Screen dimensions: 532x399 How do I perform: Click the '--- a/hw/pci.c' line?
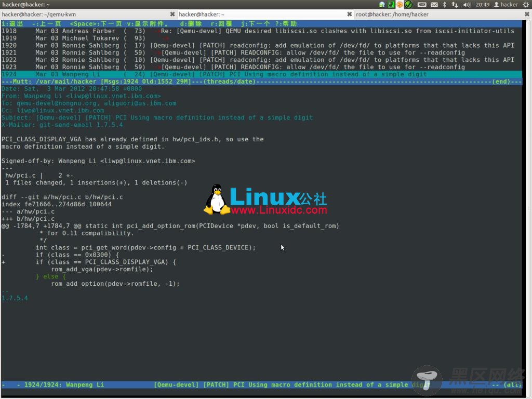coord(28,211)
